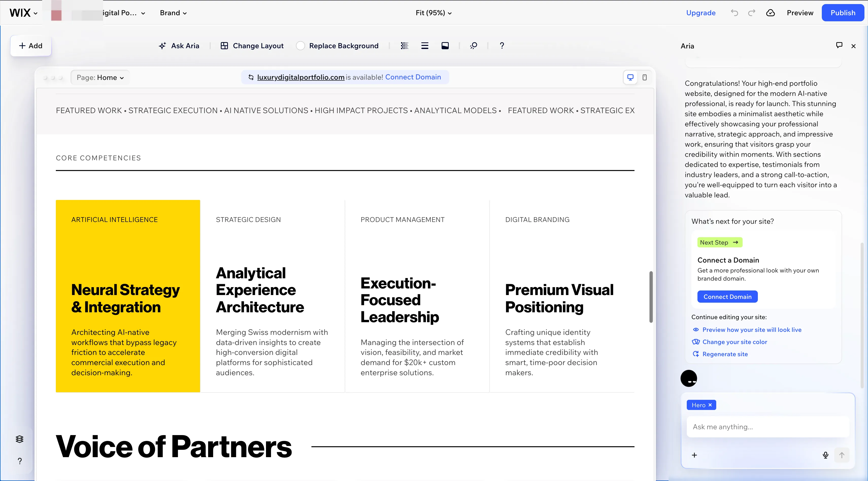Viewport: 868px width, 481px height.
Task: Click the Replace Background color circle
Action: pos(300,46)
